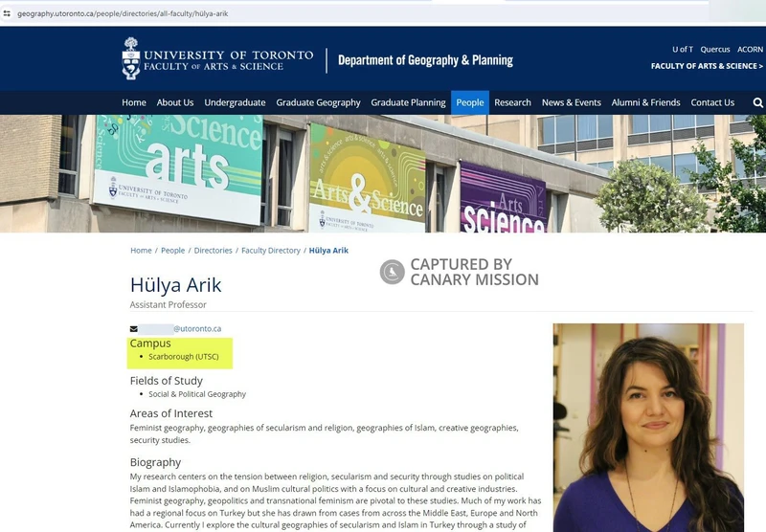Open the Research menu
Image resolution: width=766 pixels, height=532 pixels.
tap(512, 102)
